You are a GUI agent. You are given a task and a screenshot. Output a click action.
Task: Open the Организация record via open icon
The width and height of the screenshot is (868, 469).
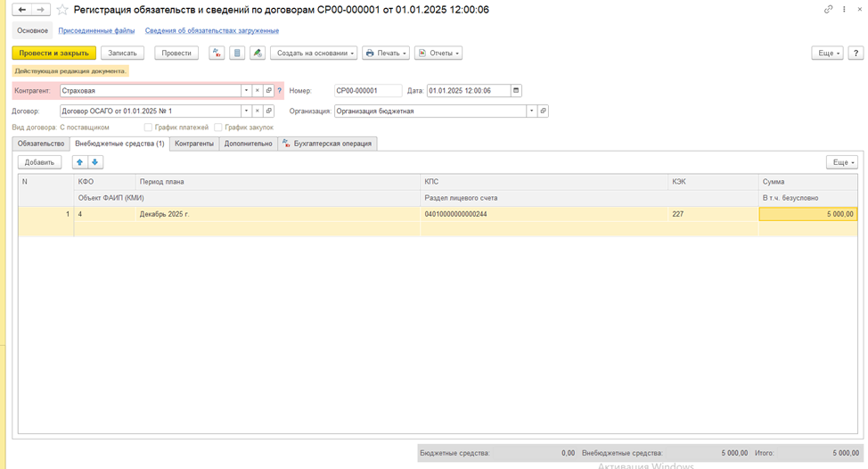(543, 111)
